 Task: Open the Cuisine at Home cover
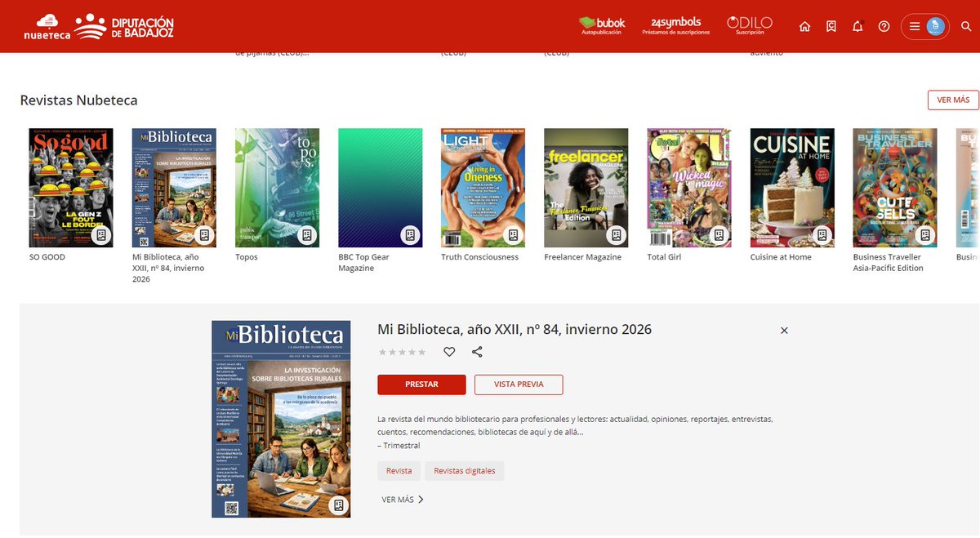pos(792,188)
